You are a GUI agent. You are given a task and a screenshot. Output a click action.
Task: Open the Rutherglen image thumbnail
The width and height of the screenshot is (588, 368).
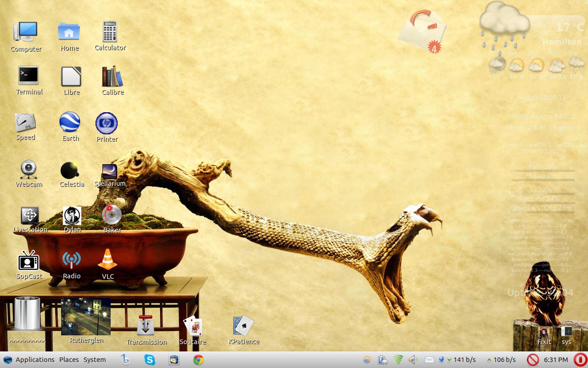(x=86, y=316)
